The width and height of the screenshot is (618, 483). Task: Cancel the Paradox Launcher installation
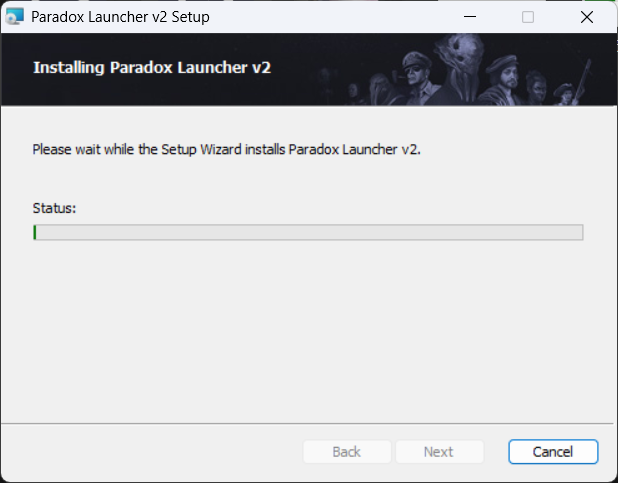point(553,451)
